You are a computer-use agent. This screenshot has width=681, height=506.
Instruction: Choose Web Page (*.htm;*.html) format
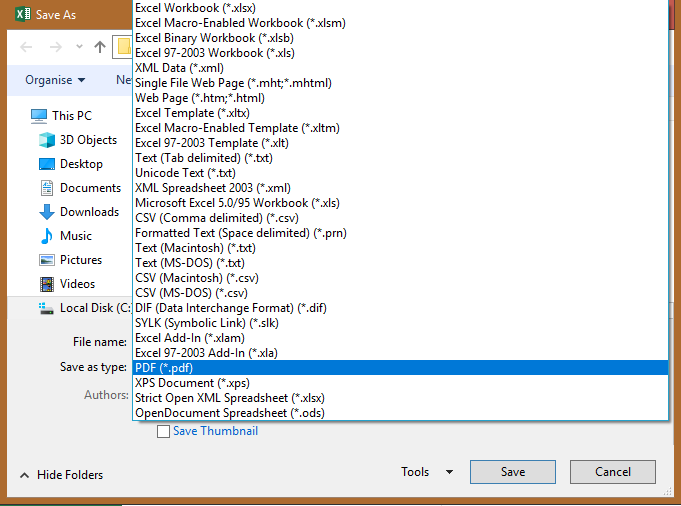pyautogui.click(x=400, y=98)
